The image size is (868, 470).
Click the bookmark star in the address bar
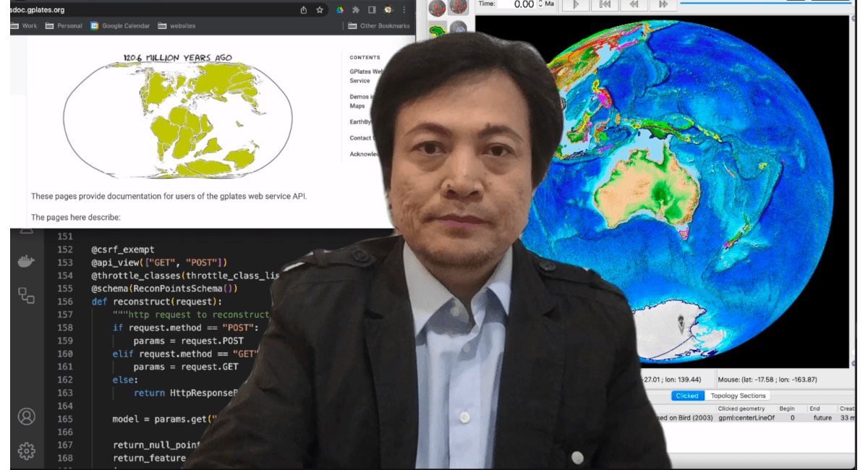click(x=320, y=10)
